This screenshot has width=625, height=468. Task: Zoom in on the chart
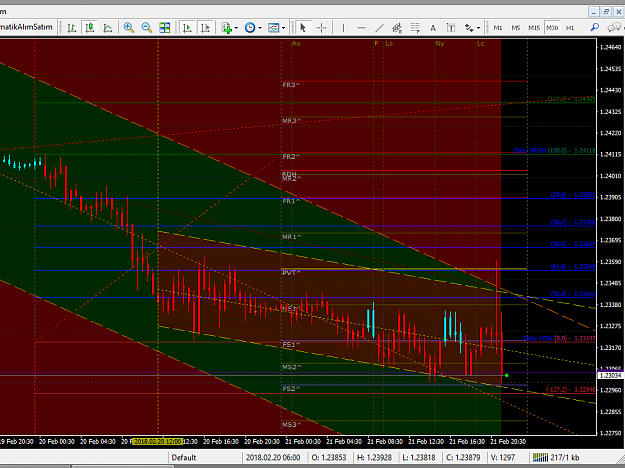click(x=128, y=28)
